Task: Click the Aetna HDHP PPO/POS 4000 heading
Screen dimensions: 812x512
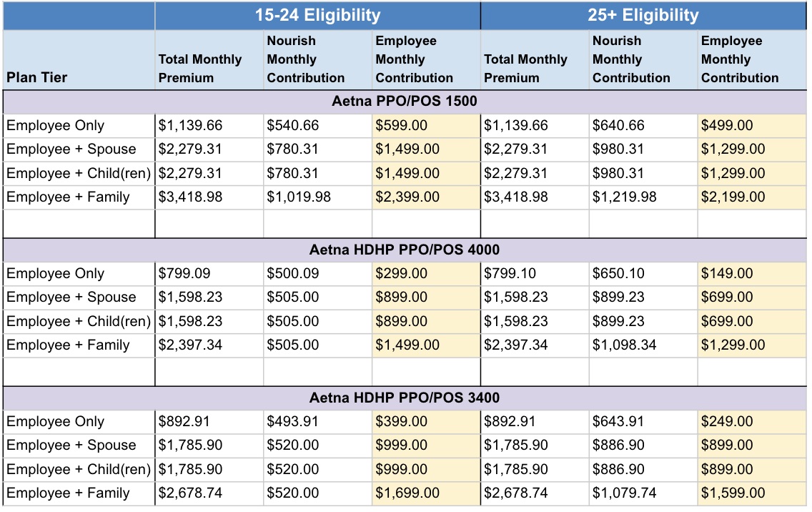Action: click(405, 250)
